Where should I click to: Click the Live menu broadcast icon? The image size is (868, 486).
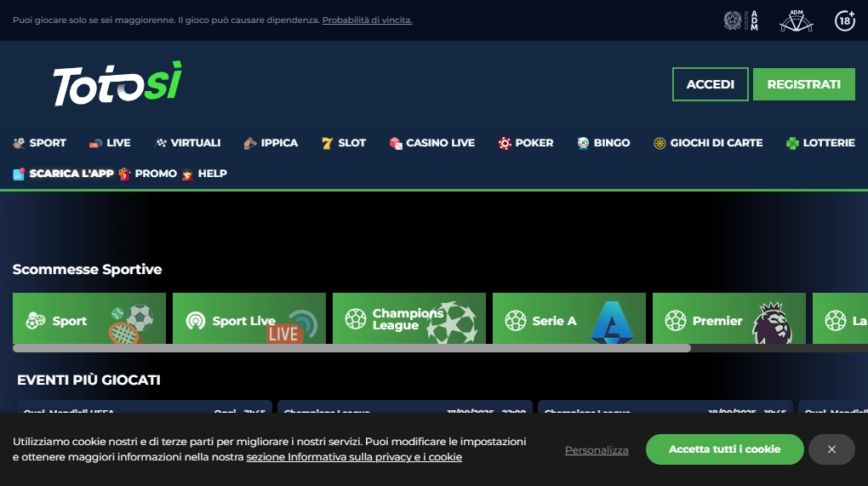point(95,143)
